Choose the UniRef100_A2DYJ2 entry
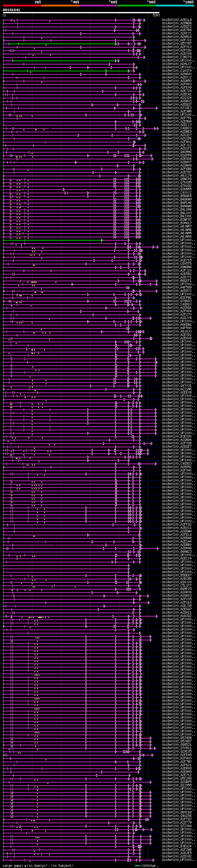 pyautogui.click(x=177, y=78)
